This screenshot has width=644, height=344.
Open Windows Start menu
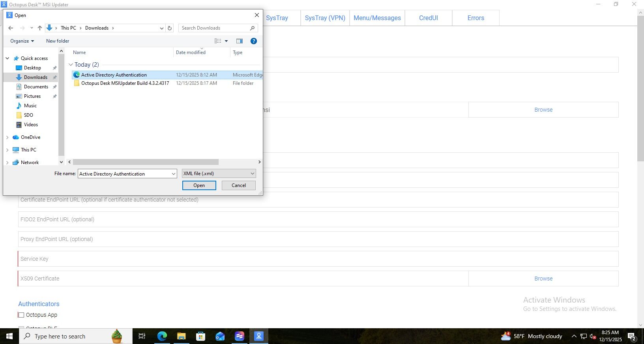coord(9,336)
